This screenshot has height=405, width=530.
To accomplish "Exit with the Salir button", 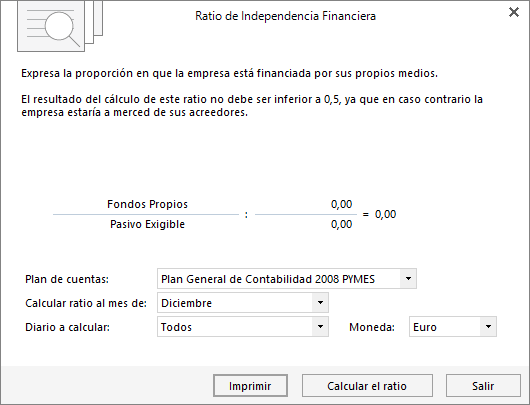I will tap(483, 386).
